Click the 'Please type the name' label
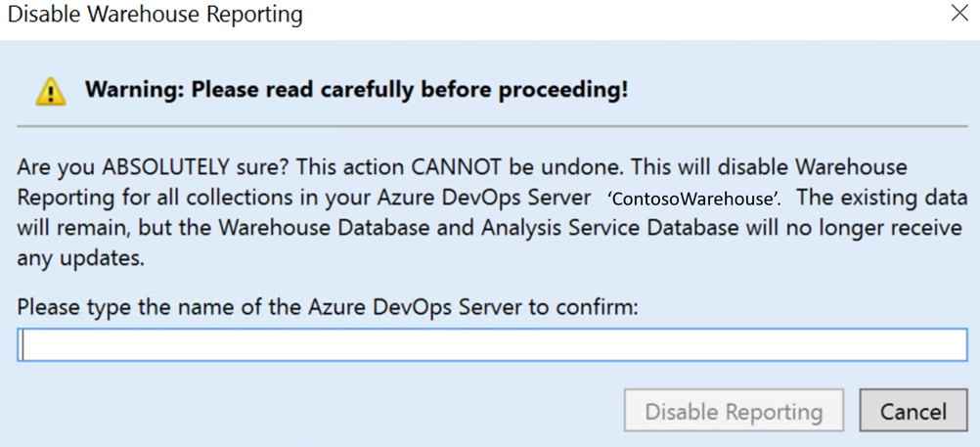The height and width of the screenshot is (447, 980). pos(327,307)
